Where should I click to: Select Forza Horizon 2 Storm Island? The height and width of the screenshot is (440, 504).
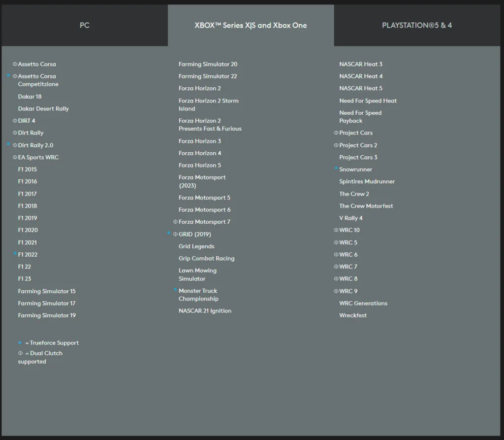click(x=209, y=104)
